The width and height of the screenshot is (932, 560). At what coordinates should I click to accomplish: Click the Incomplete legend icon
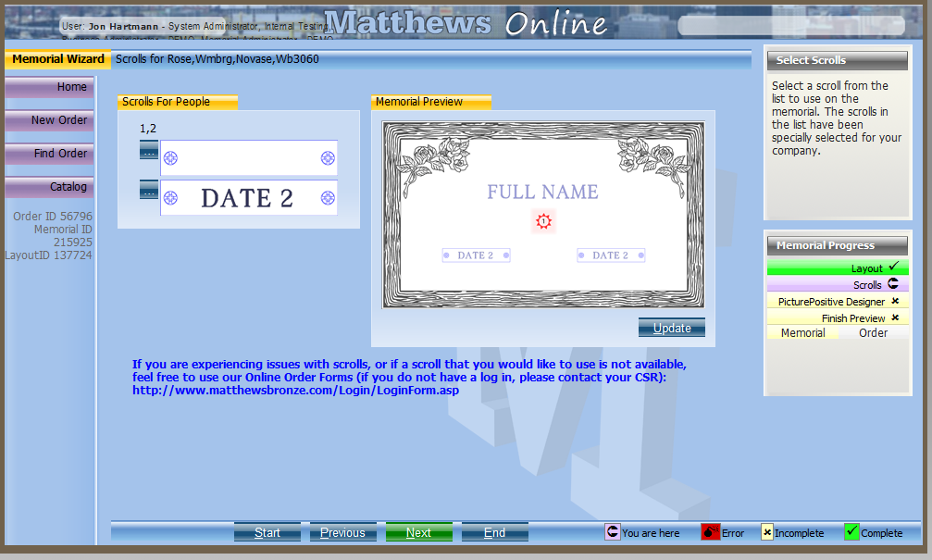coord(767,532)
